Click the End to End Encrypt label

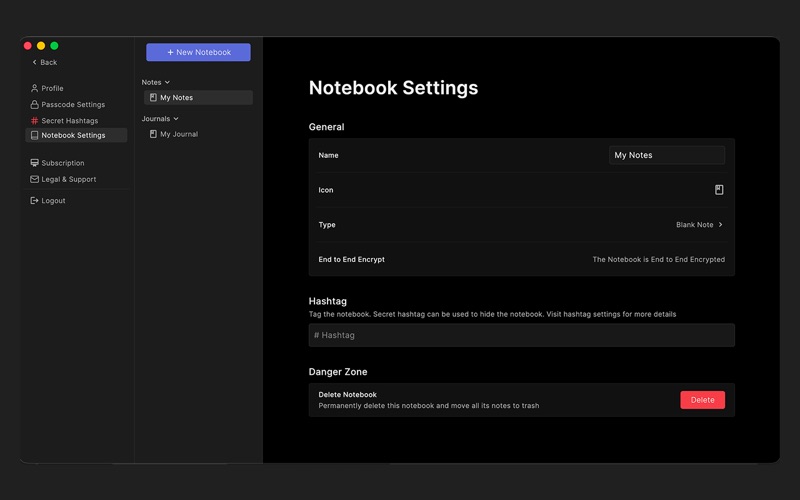[x=352, y=259]
